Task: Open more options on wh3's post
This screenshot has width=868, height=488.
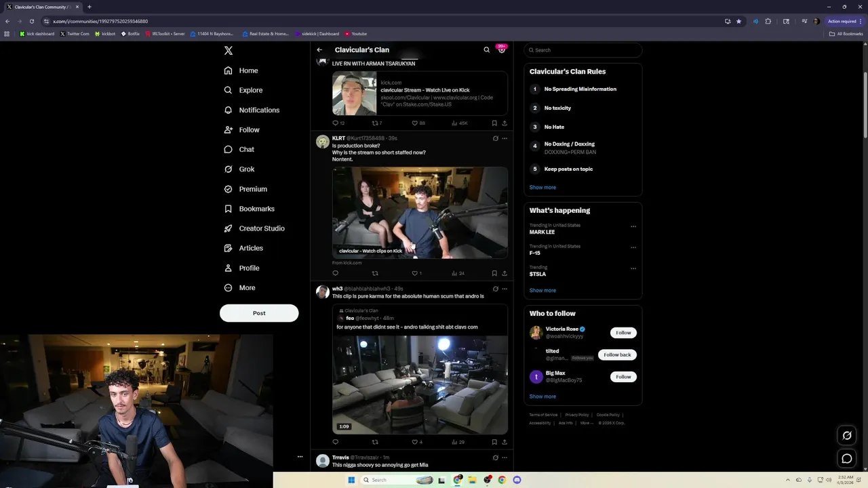Action: [x=505, y=289]
